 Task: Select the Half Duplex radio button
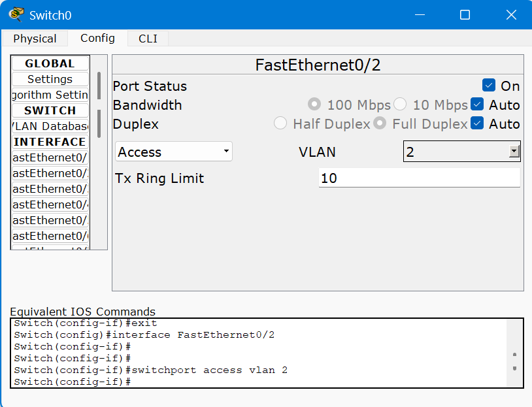tap(280, 123)
